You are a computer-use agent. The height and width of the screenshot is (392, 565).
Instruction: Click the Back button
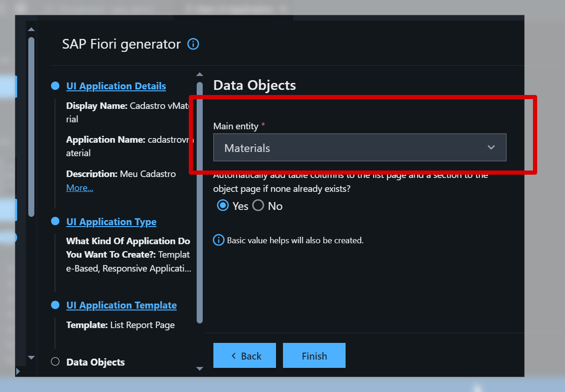(x=244, y=355)
